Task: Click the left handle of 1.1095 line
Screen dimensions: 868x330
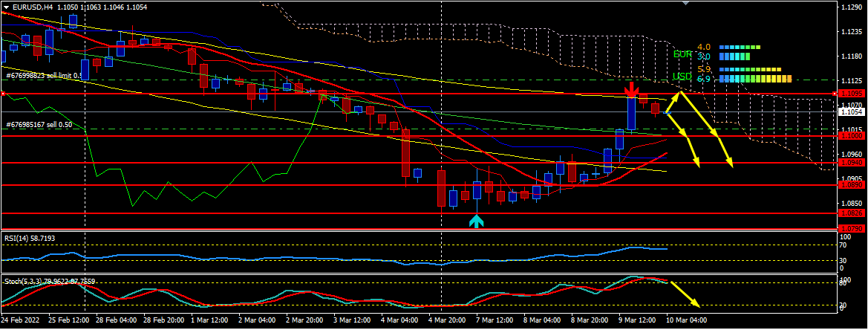Action: tap(3, 94)
